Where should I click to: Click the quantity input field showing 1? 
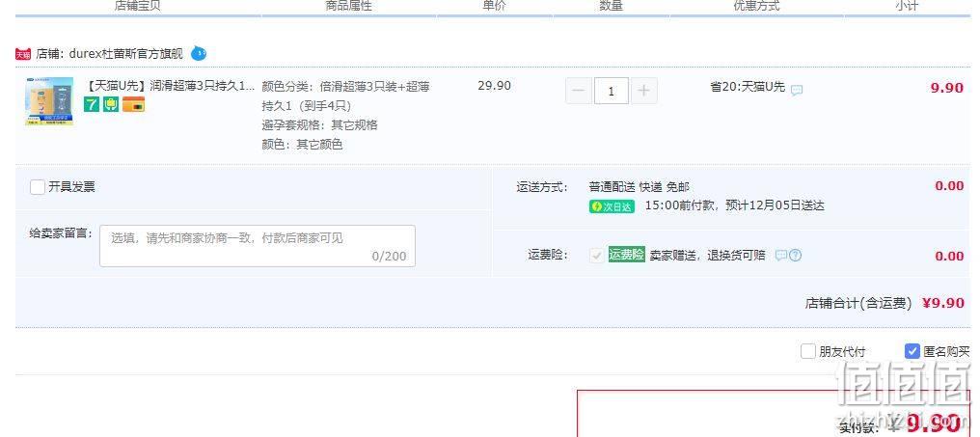click(612, 92)
